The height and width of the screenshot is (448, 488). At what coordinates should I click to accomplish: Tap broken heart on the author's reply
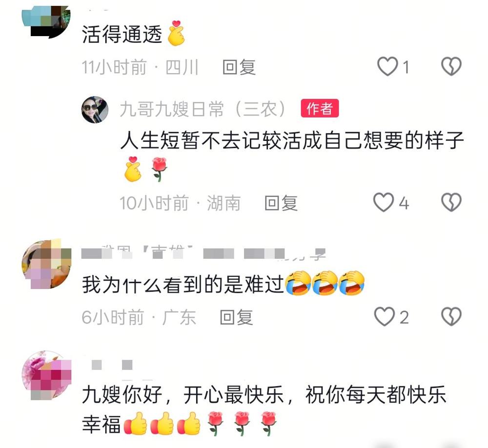(x=451, y=202)
